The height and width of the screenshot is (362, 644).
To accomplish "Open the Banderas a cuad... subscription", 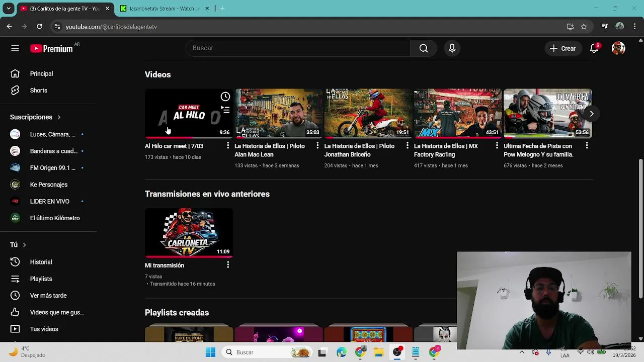I will (48, 151).
